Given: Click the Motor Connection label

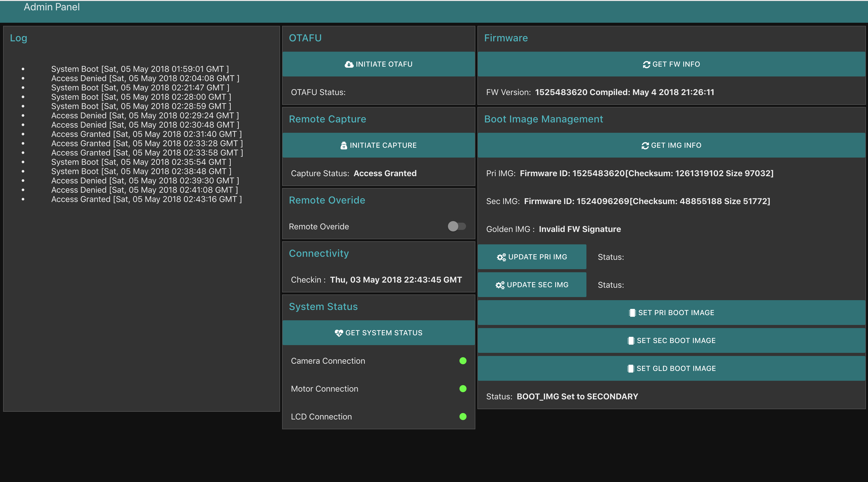Looking at the screenshot, I should click(324, 389).
